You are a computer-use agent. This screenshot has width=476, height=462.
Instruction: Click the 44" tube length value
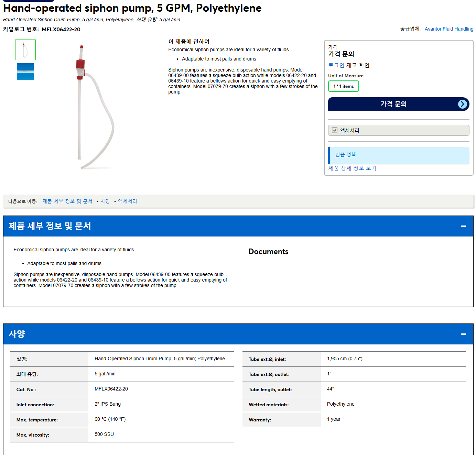point(331,389)
